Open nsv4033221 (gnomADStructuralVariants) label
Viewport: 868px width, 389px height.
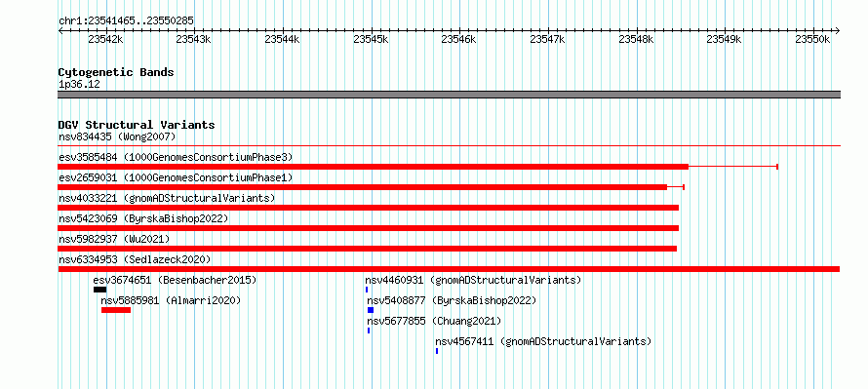pyautogui.click(x=167, y=198)
